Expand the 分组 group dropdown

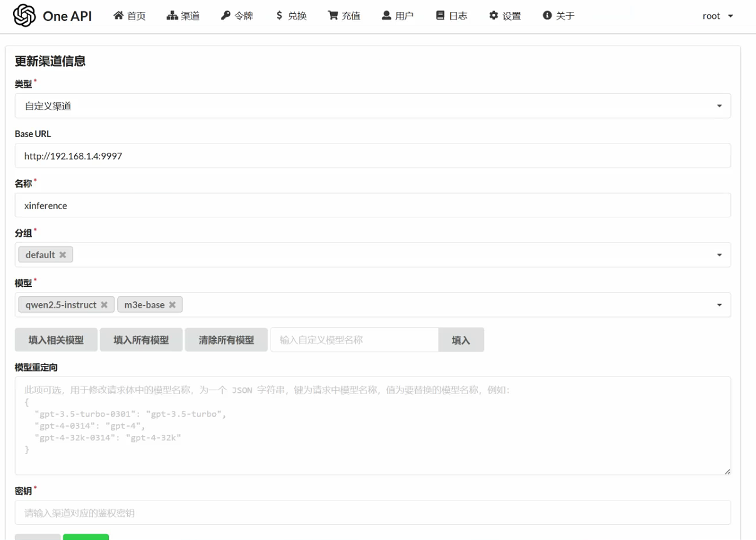[x=719, y=255]
